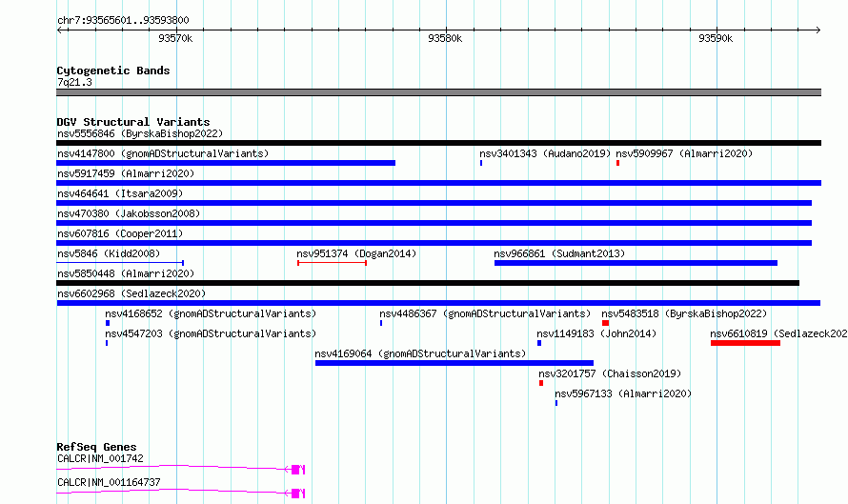Select the red nsv6610819 Sedlazeck variant bar
The width and height of the screenshot is (848, 504).
pos(745,343)
